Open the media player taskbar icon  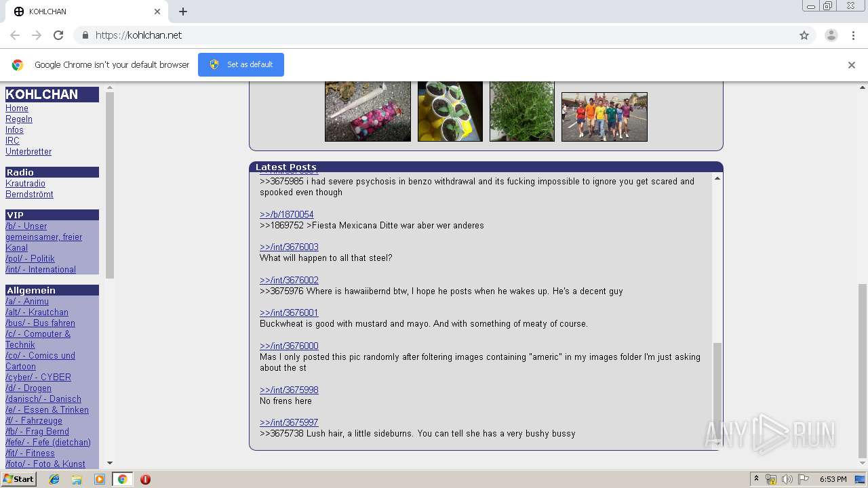(100, 479)
